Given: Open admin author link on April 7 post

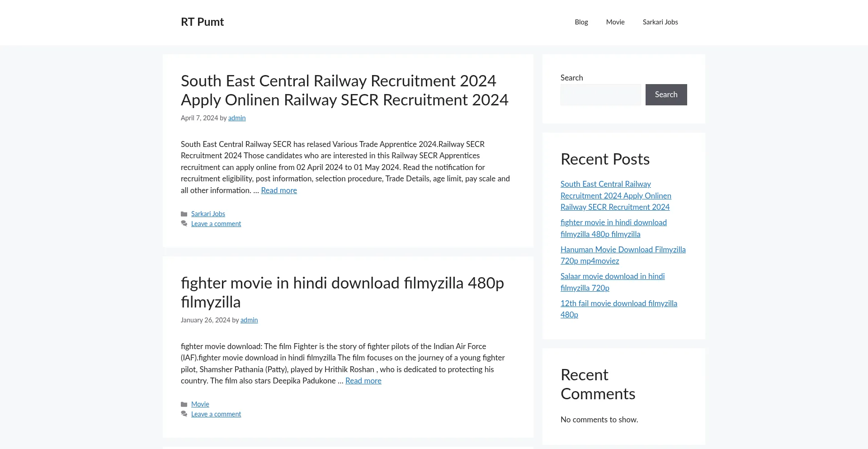Looking at the screenshot, I should coord(236,118).
